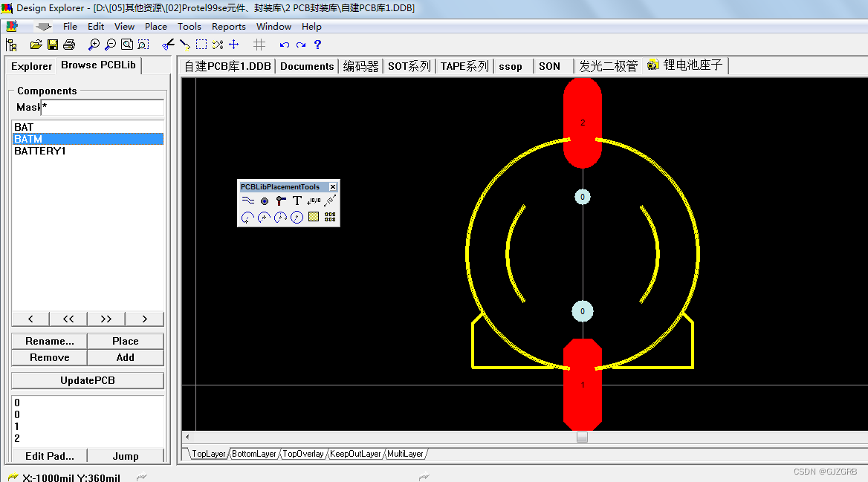Close the PCBLibPlacementTools floating toolbar

[333, 187]
